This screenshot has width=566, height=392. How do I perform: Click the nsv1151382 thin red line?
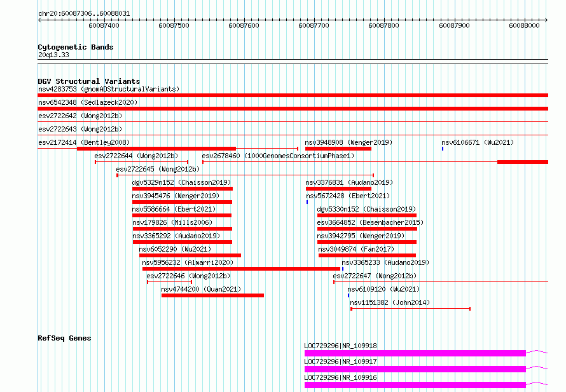(x=410, y=309)
